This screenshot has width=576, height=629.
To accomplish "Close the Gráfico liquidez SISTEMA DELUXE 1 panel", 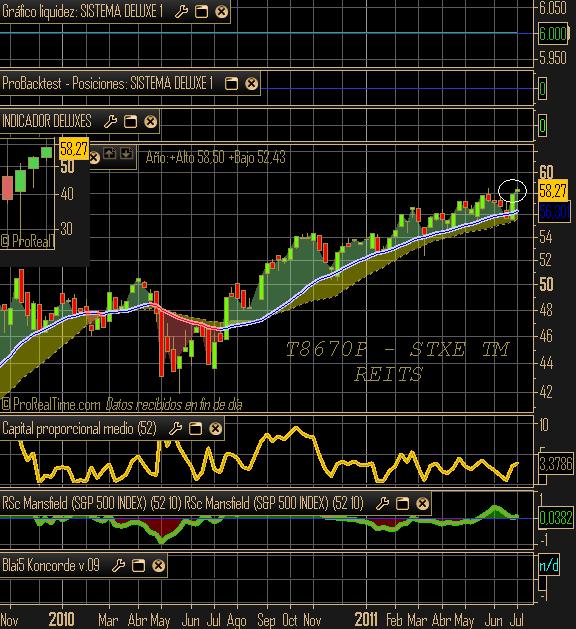I will pos(221,12).
